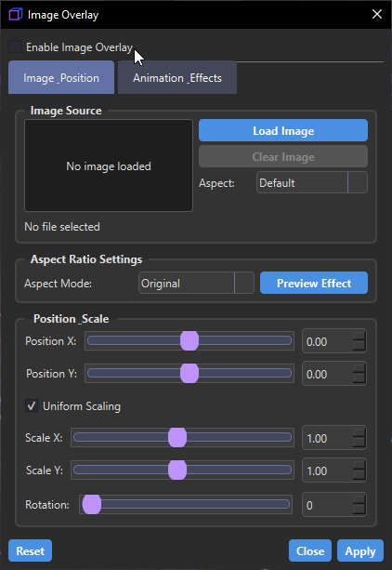
Task: Open the Aspect dropdown set to Default
Action: point(312,182)
